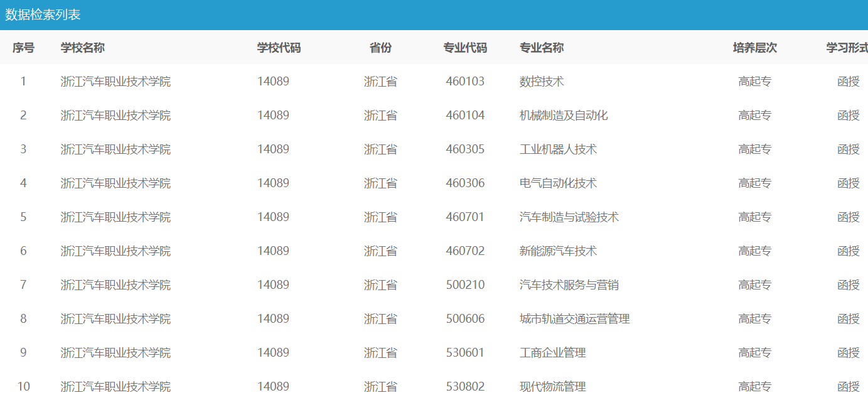Click school name in 新能源汽车技术 row
Viewport: 868px width, 400px height.
(115, 251)
